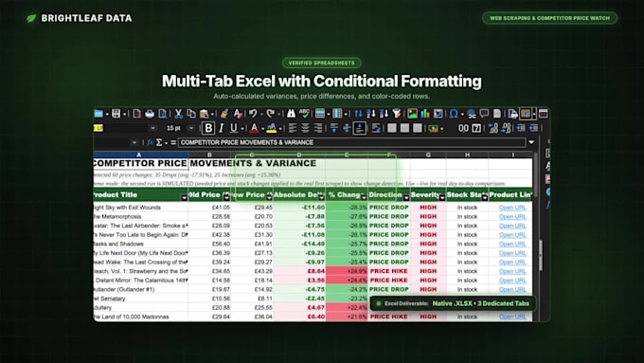This screenshot has height=363, width=644.
Task: Toggle Underline formatting
Action: point(234,128)
